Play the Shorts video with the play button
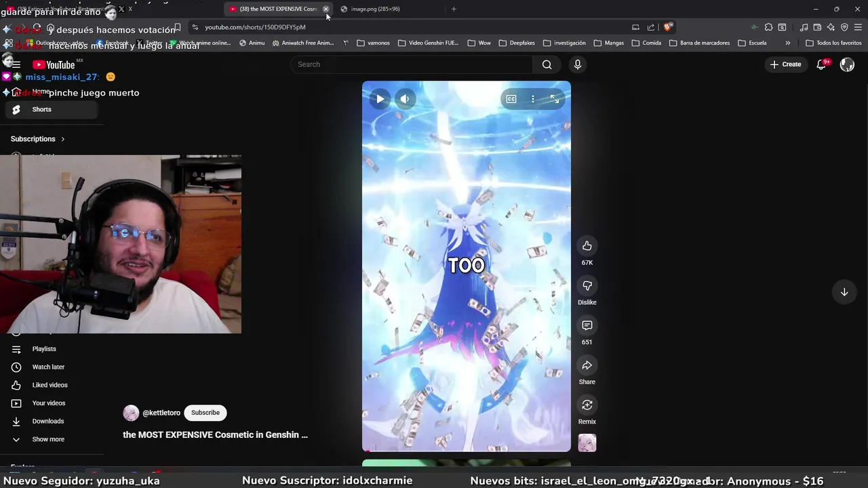 pyautogui.click(x=380, y=99)
